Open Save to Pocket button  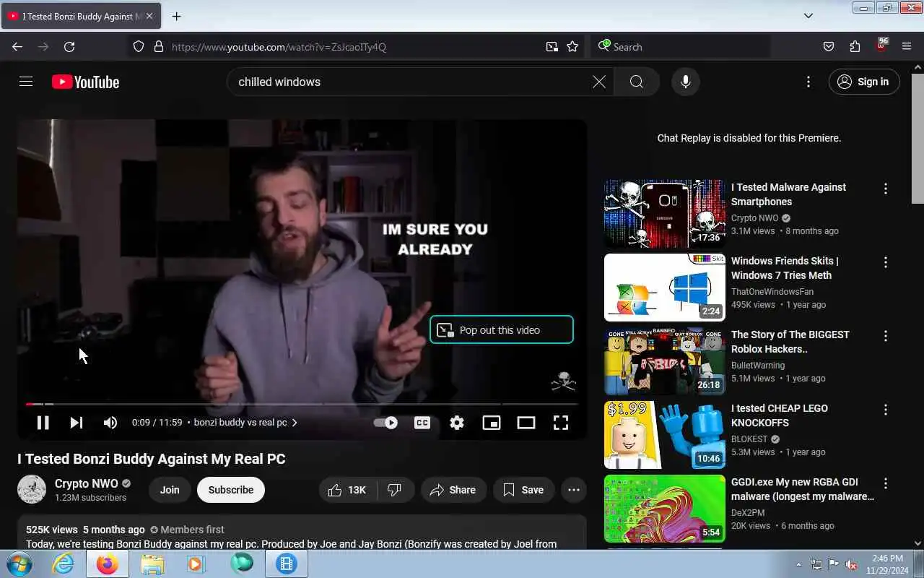[x=829, y=47]
